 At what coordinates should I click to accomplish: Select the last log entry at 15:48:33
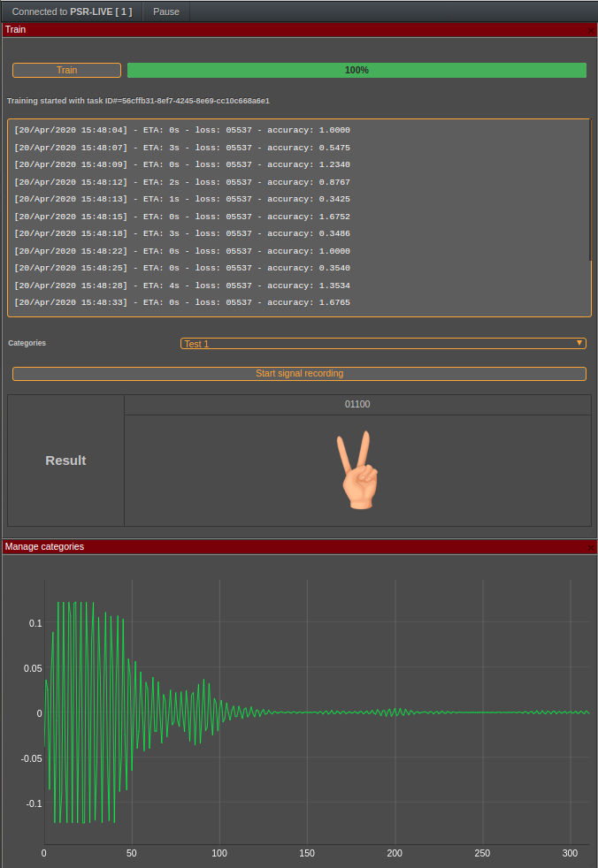[x=181, y=302]
